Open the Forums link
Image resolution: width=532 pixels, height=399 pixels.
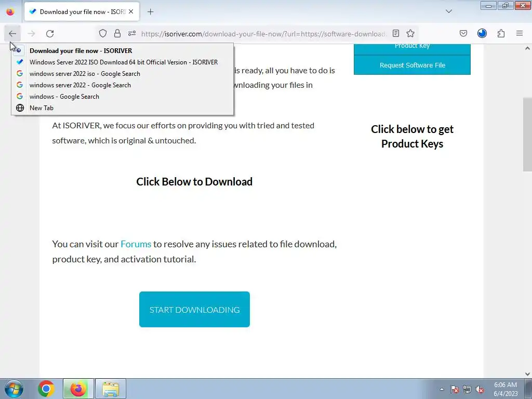coord(136,244)
